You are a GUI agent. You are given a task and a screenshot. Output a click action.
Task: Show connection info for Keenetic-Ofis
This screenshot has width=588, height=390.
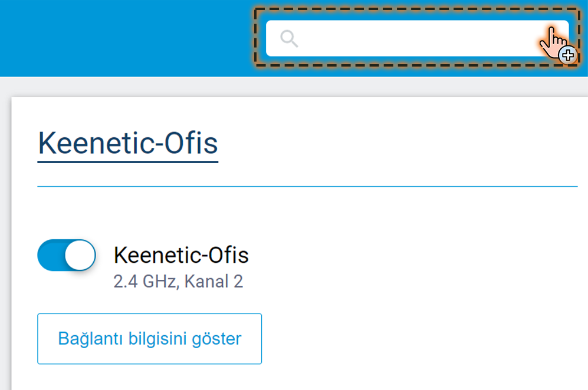click(x=149, y=339)
